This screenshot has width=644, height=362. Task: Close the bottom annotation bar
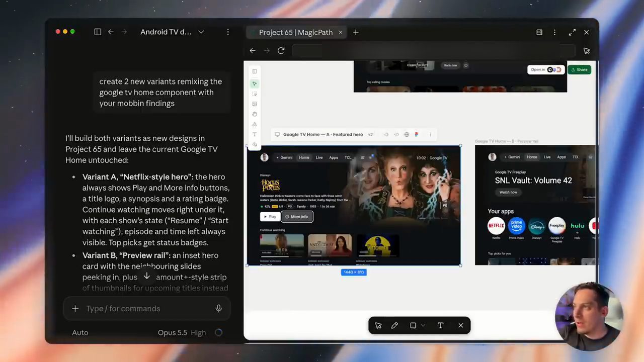pos(460,325)
